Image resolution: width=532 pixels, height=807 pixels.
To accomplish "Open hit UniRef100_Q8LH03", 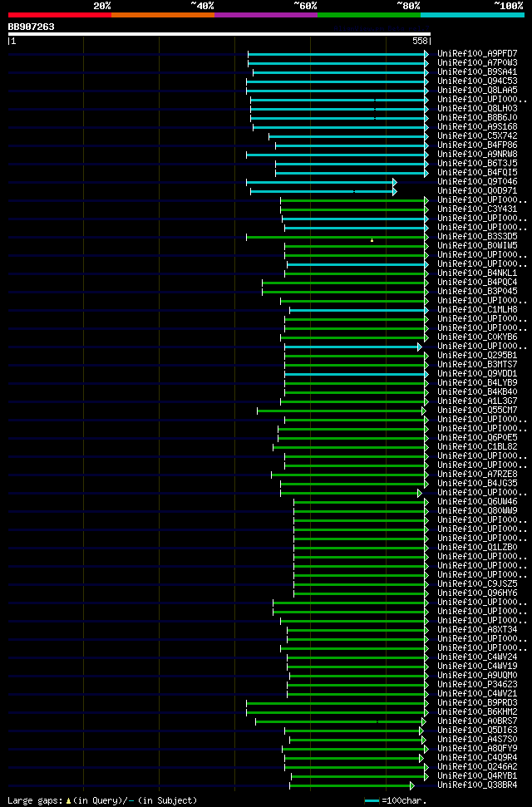I will point(477,109).
